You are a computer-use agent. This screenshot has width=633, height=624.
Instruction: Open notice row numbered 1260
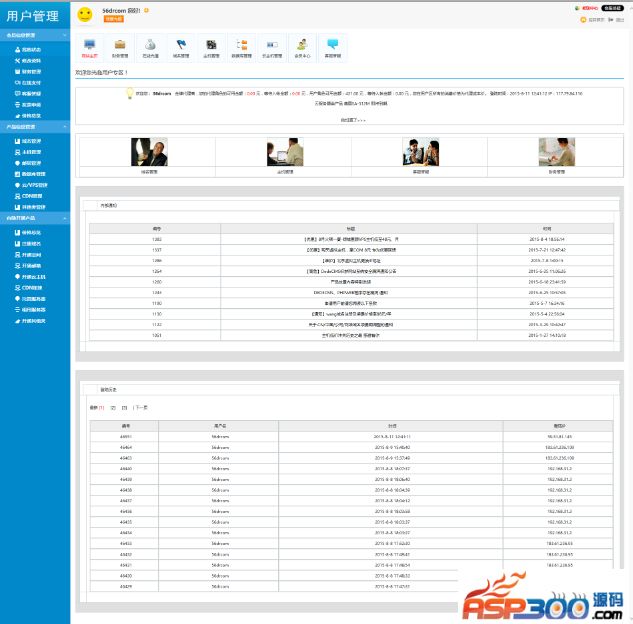[x=351, y=282]
